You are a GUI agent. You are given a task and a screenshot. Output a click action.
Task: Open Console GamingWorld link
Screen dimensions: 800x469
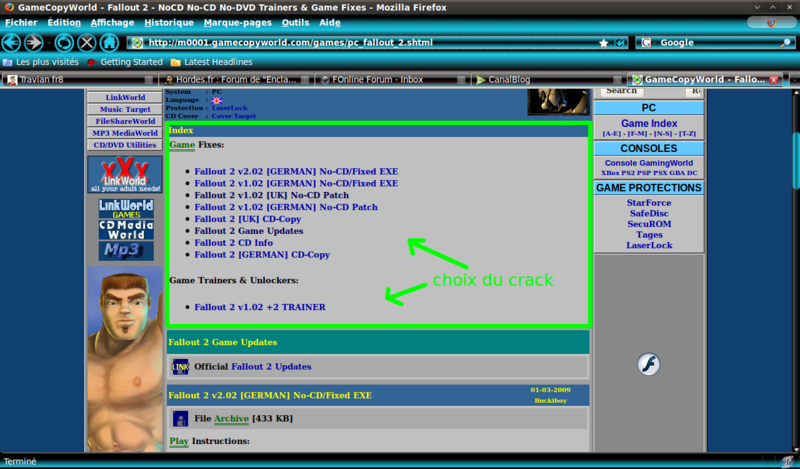pos(648,163)
